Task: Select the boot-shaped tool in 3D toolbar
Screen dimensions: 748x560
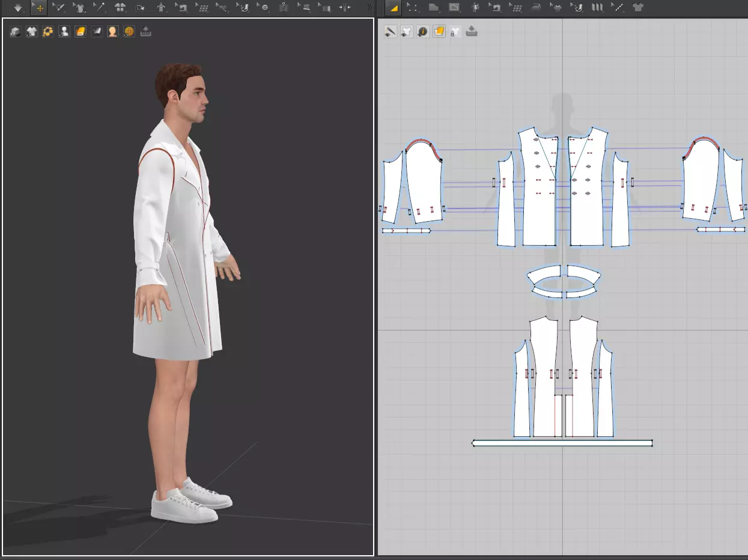Action: pyautogui.click(x=243, y=8)
